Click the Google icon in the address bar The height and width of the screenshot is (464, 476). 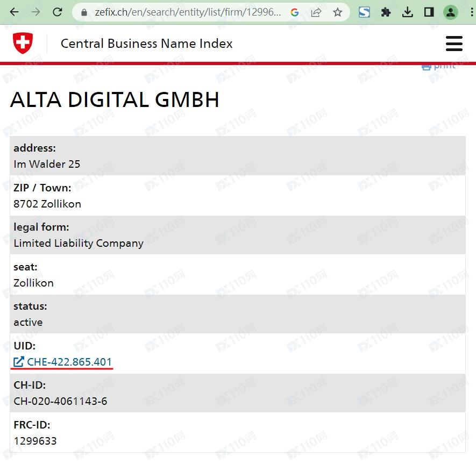click(294, 12)
